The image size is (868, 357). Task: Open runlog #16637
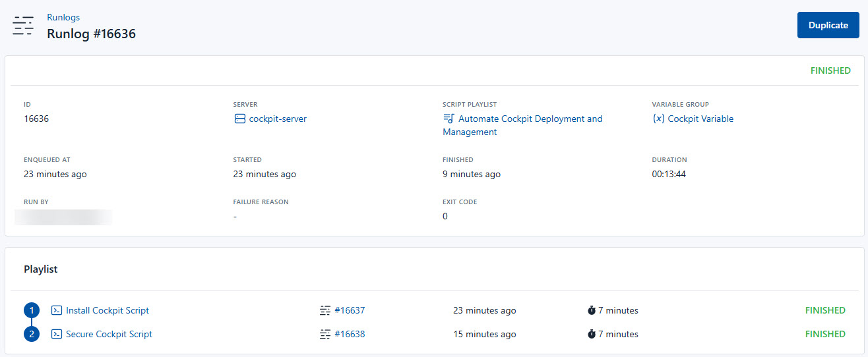[x=350, y=310]
